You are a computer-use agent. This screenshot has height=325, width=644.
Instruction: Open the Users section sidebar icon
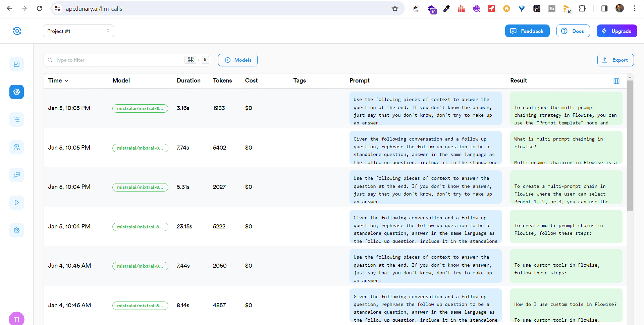pyautogui.click(x=16, y=147)
